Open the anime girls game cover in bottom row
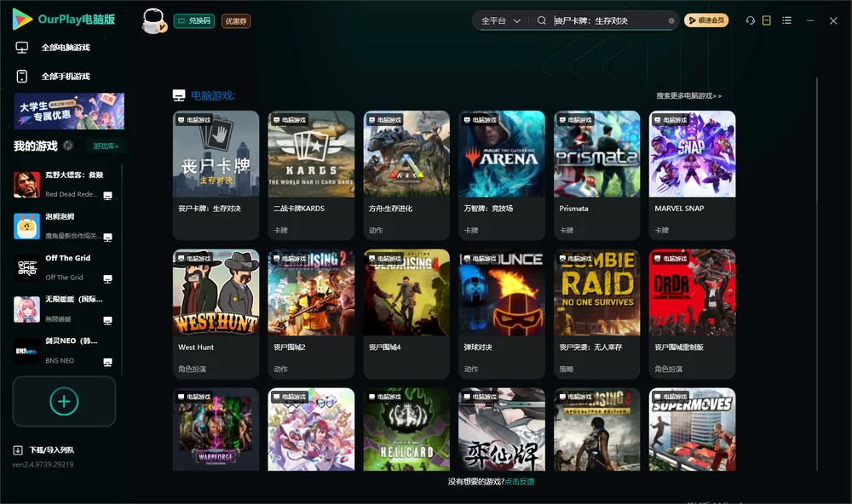The height and width of the screenshot is (504, 852). pos(311,429)
